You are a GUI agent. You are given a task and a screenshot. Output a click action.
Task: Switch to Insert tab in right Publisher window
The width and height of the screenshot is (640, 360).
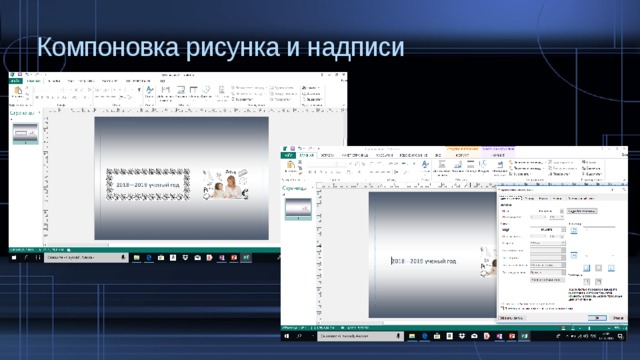tap(327, 156)
